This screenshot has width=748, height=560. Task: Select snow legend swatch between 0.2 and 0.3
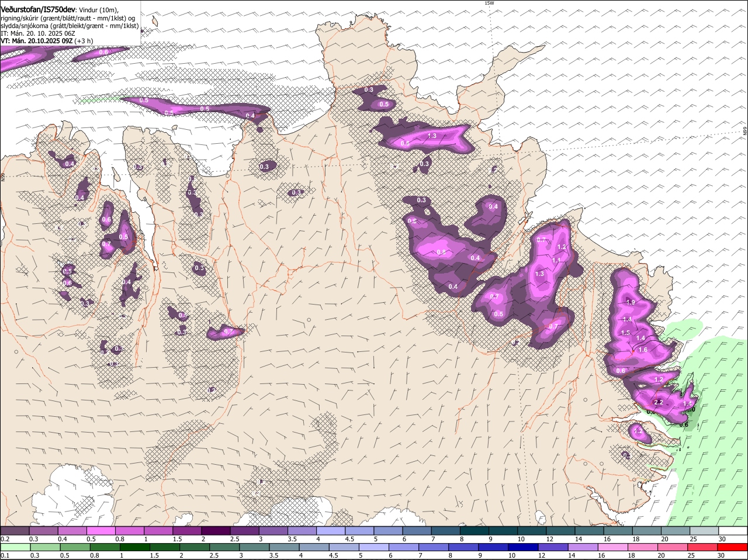point(15,531)
